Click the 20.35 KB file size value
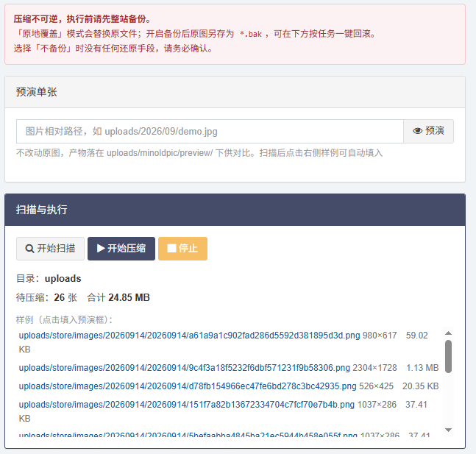The image size is (476, 454). point(420,386)
